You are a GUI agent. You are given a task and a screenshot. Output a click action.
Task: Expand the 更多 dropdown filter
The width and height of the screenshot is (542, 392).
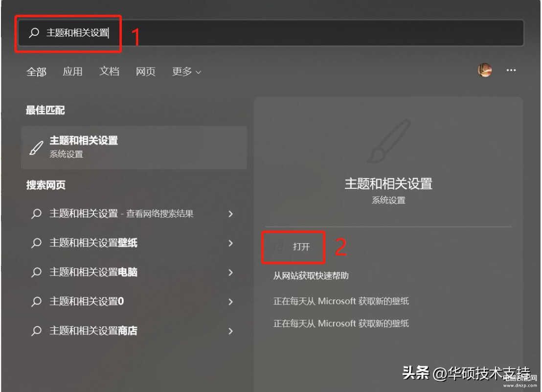click(186, 71)
